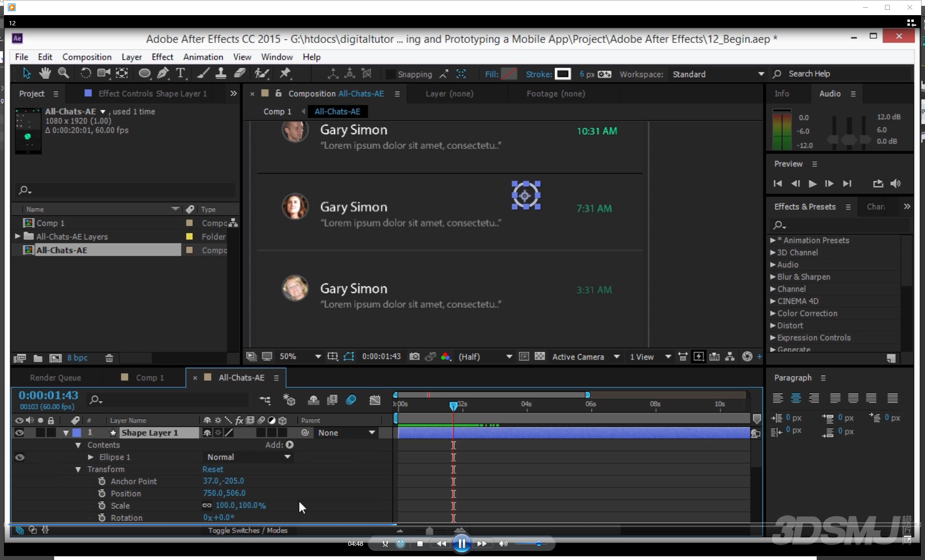Image resolution: width=925 pixels, height=560 pixels.
Task: Click the play button in Preview panel
Action: pyautogui.click(x=812, y=183)
